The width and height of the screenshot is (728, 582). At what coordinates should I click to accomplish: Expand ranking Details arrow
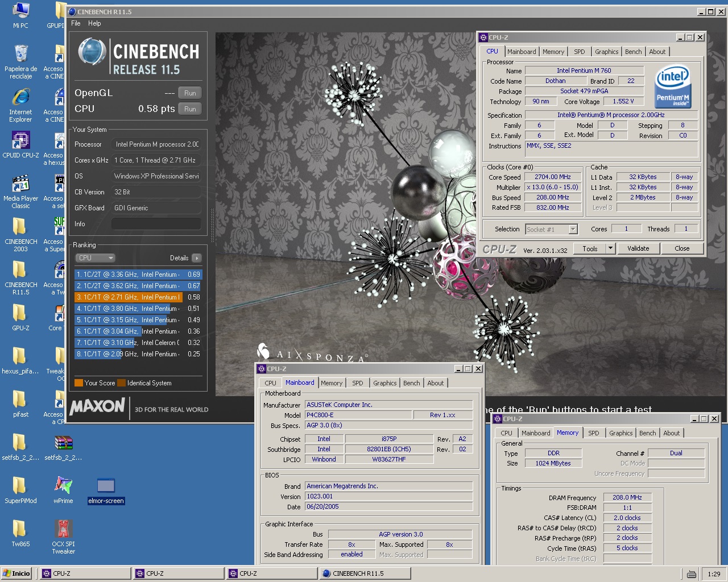click(x=197, y=258)
